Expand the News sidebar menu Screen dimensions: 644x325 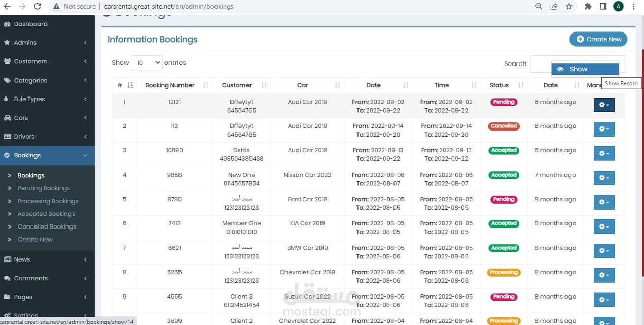tap(47, 259)
